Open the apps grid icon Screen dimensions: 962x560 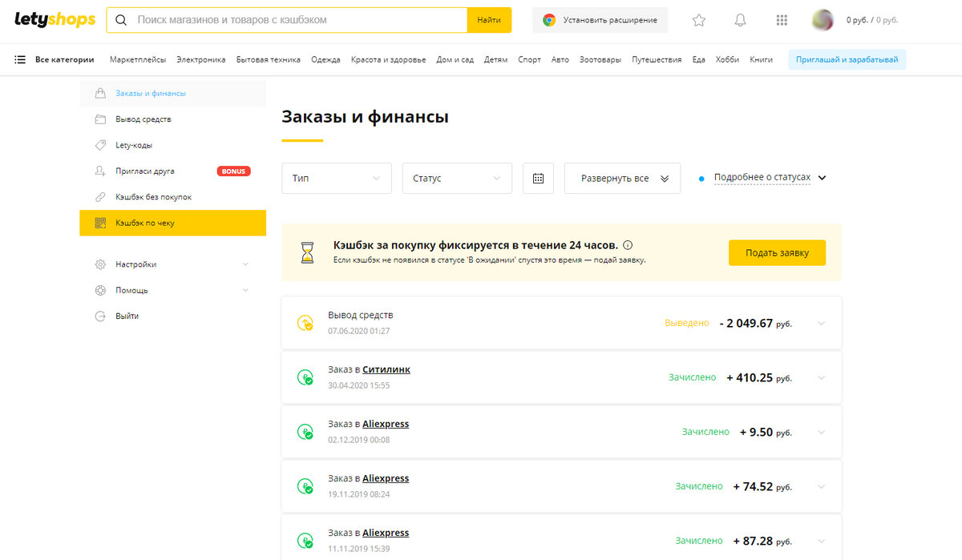point(782,20)
